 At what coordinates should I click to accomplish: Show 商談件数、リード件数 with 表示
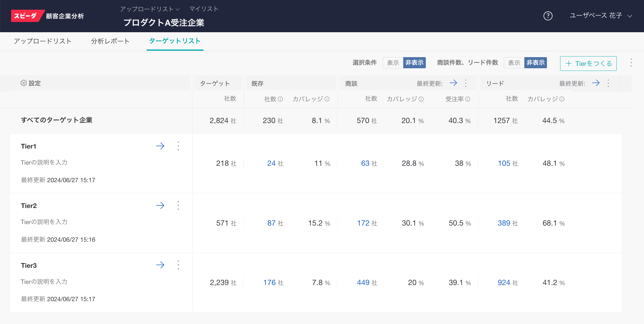point(514,63)
